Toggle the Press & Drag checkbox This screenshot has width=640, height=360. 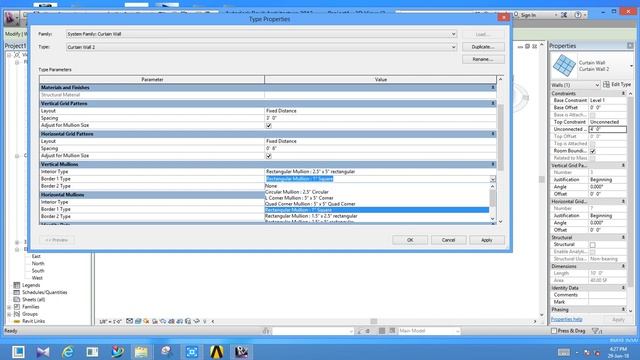[x=554, y=331]
